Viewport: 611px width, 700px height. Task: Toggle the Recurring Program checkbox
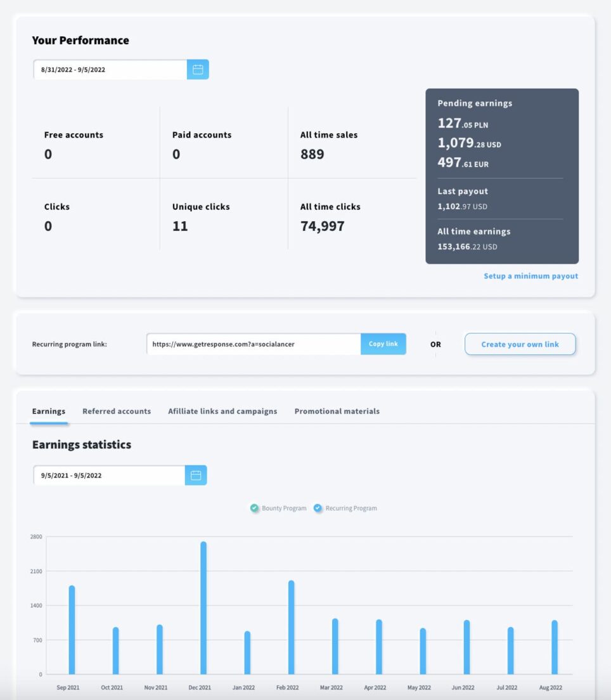click(318, 508)
